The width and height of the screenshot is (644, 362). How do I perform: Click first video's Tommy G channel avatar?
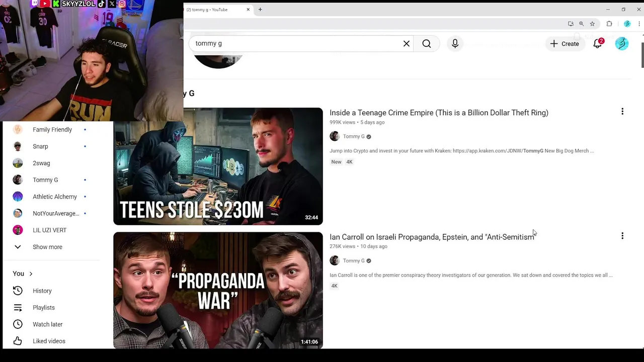click(335, 136)
